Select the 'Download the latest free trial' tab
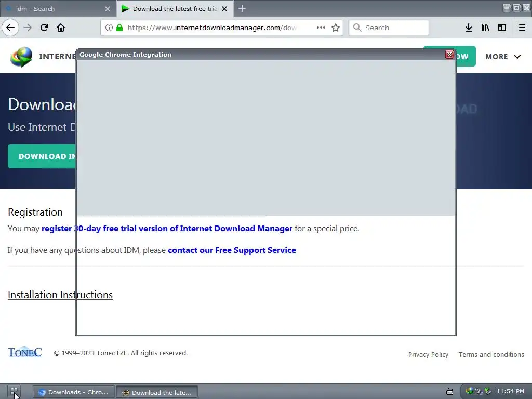Image resolution: width=532 pixels, height=399 pixels. coord(175,8)
